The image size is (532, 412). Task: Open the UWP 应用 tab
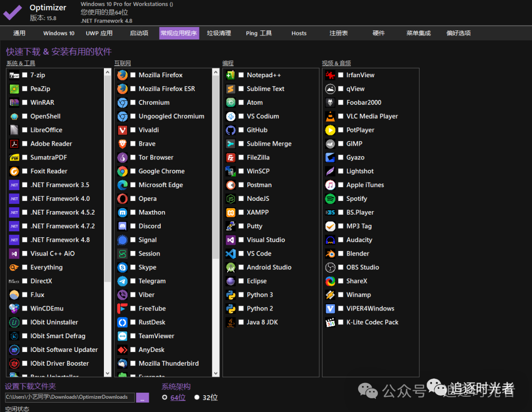[x=99, y=33]
